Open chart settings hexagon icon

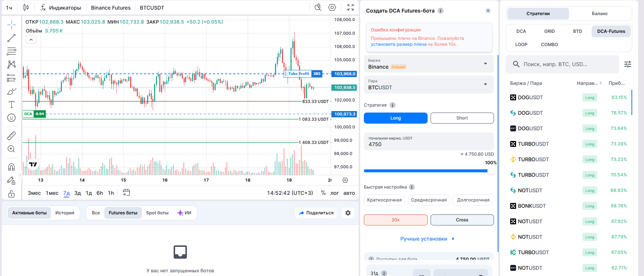pyautogui.click(x=332, y=7)
